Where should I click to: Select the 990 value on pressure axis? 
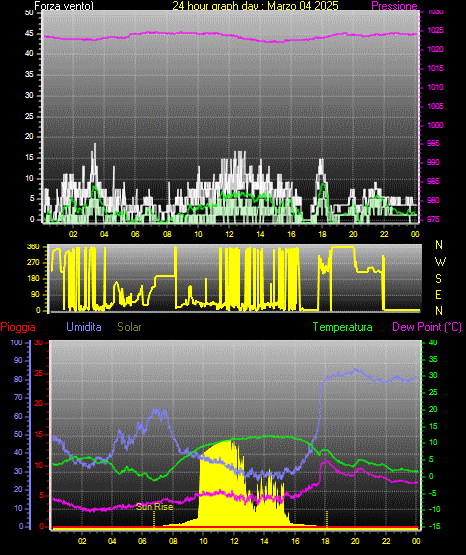tap(433, 162)
